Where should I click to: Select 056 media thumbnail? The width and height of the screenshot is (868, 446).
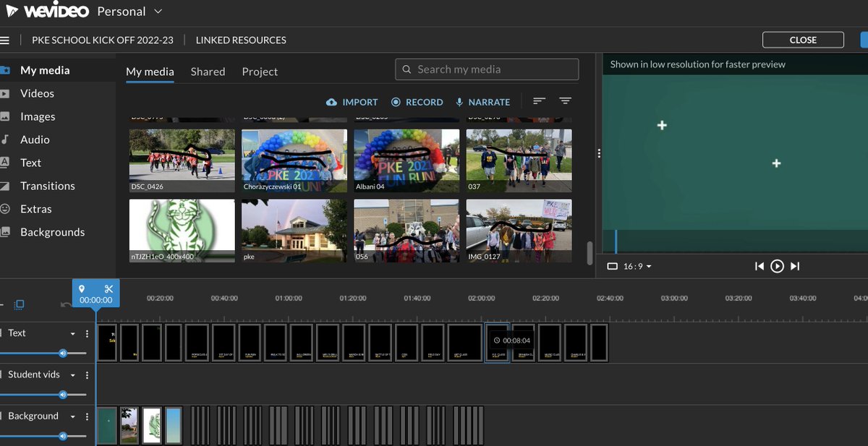407,231
